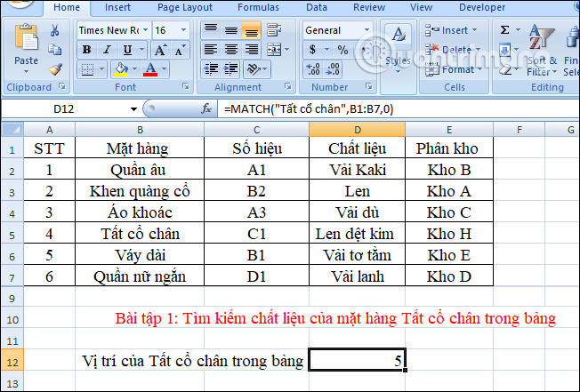Open font size 16 dropdown
580x392 pixels.
[x=183, y=30]
